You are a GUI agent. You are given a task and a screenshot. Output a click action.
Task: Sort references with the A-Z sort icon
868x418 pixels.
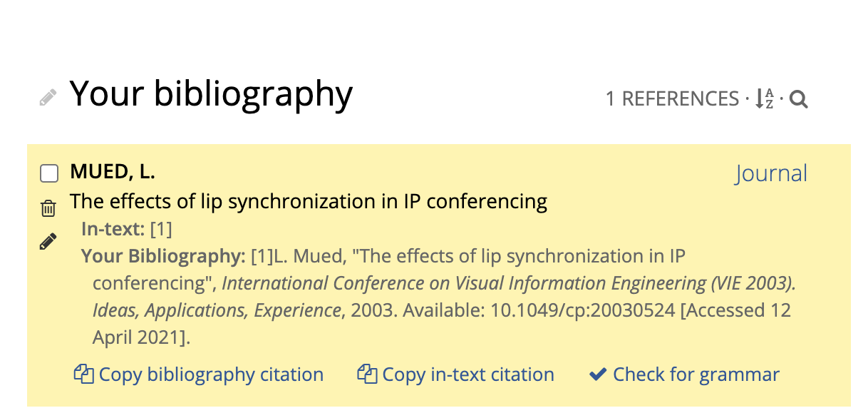(x=765, y=98)
